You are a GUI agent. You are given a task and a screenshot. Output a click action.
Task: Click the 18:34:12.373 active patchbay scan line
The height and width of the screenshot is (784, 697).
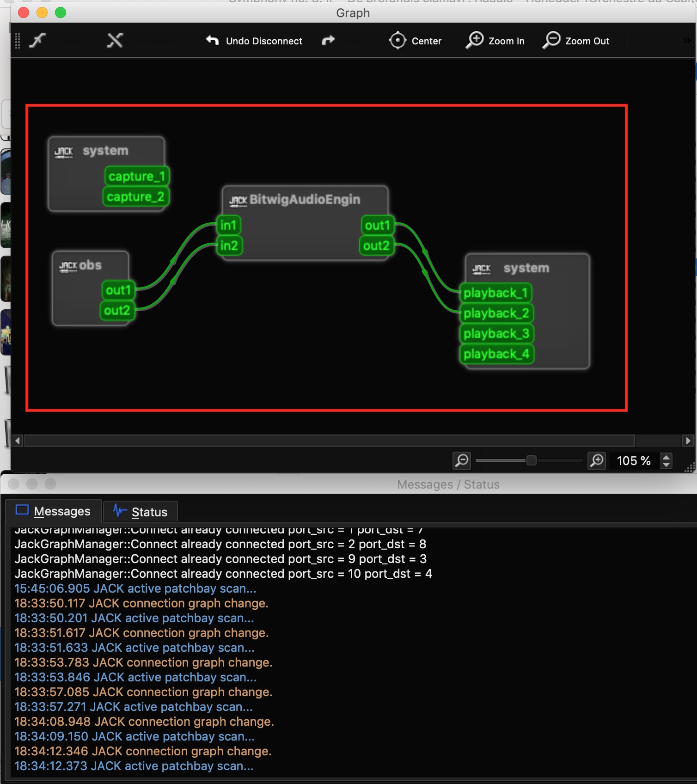134,766
